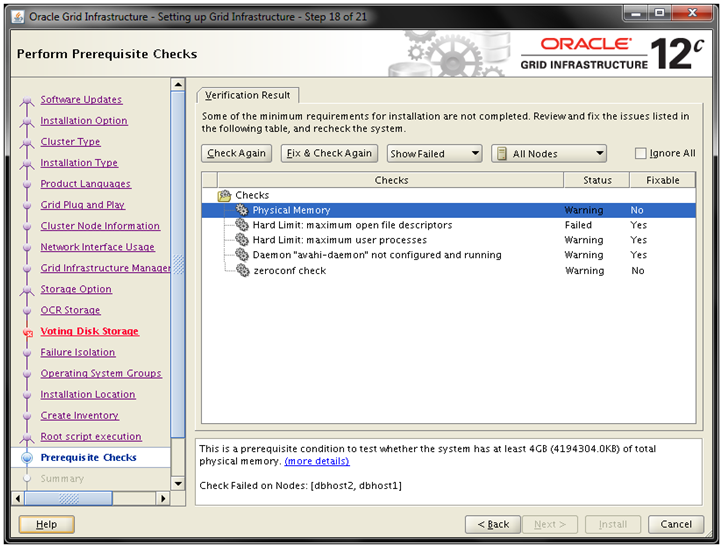Click Failed status of file descriptors row
723x548 pixels.
578,225
